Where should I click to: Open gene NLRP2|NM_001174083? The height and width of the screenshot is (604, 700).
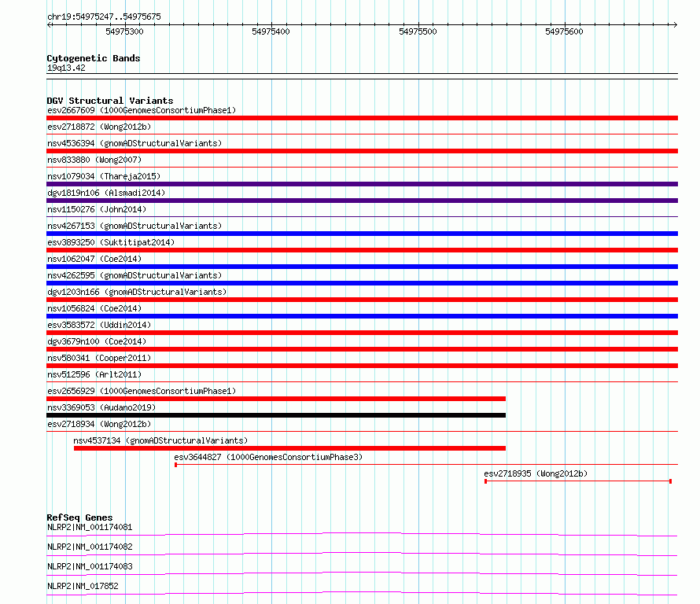coord(90,566)
